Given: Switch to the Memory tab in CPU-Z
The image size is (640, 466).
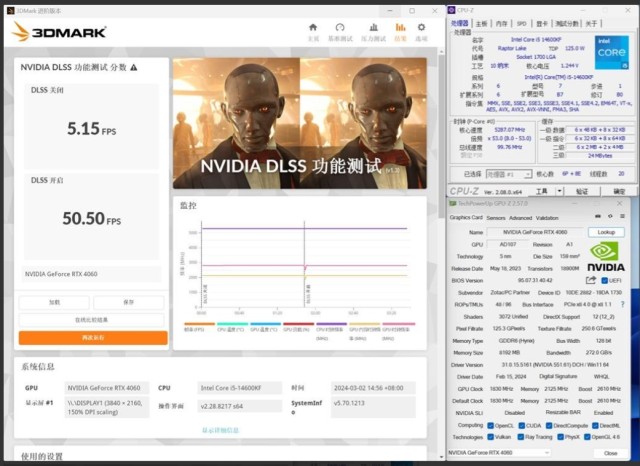Looking at the screenshot, I should pyautogui.click(x=501, y=24).
